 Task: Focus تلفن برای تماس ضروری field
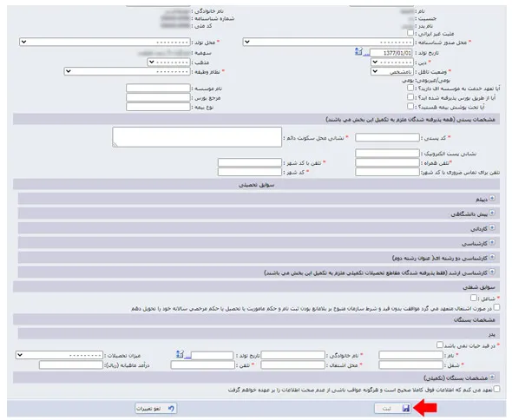click(387, 172)
